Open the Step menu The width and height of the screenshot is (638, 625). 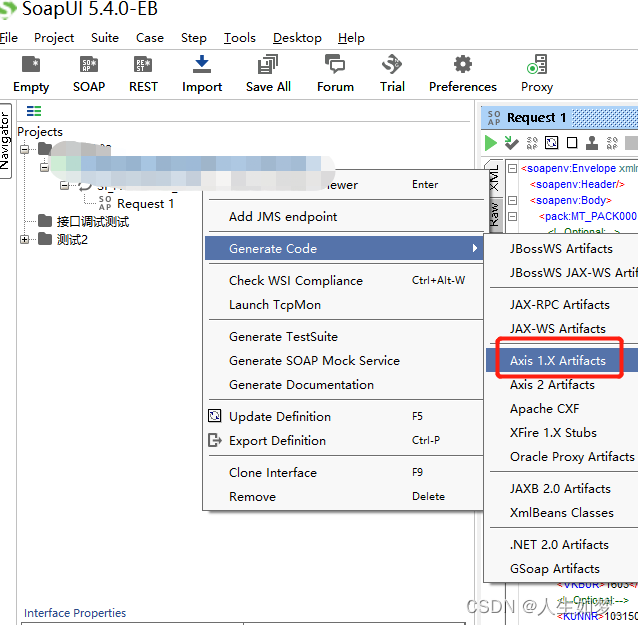click(x=194, y=38)
